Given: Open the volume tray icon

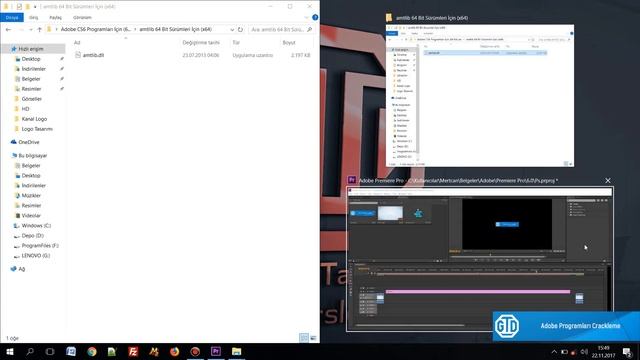Looking at the screenshot, I should tap(584, 352).
